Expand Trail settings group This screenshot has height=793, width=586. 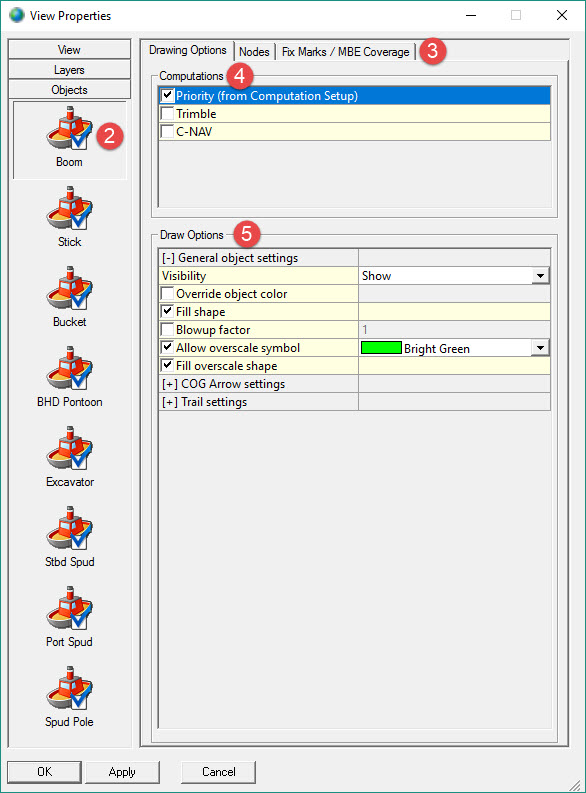point(169,402)
